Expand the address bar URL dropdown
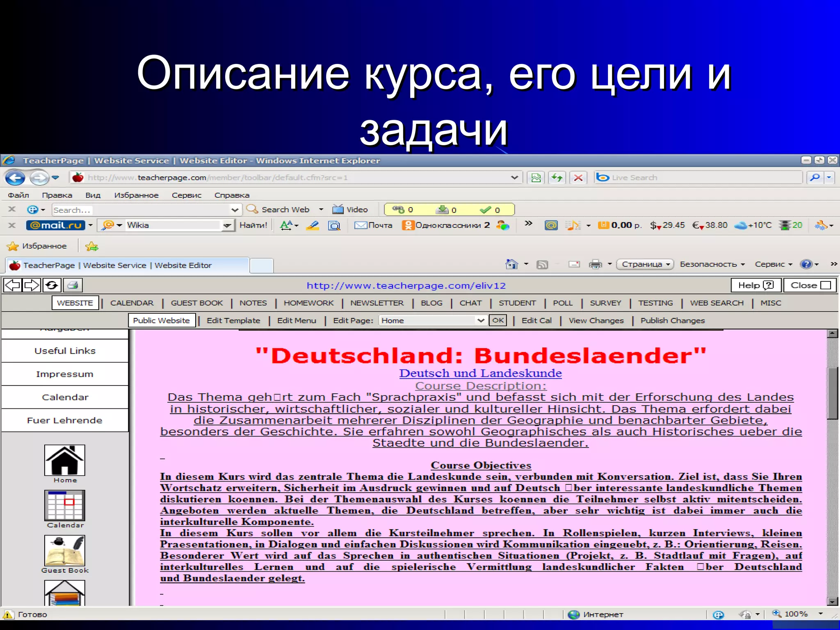 tap(514, 178)
